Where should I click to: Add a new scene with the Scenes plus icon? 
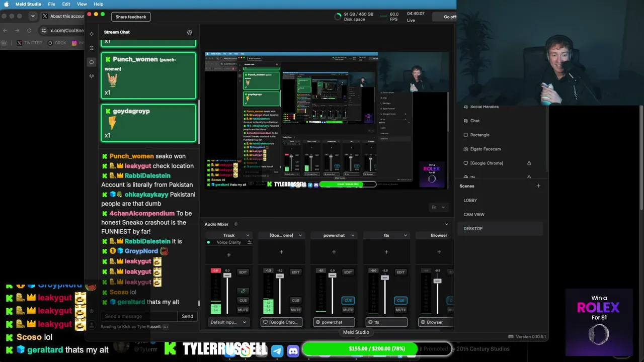pyautogui.click(x=538, y=186)
